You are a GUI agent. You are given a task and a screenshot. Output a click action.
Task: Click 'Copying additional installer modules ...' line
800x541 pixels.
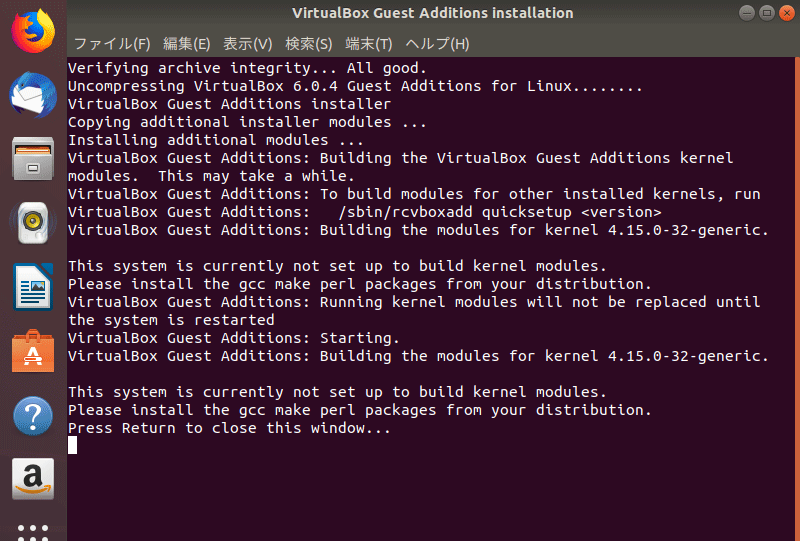tap(247, 122)
